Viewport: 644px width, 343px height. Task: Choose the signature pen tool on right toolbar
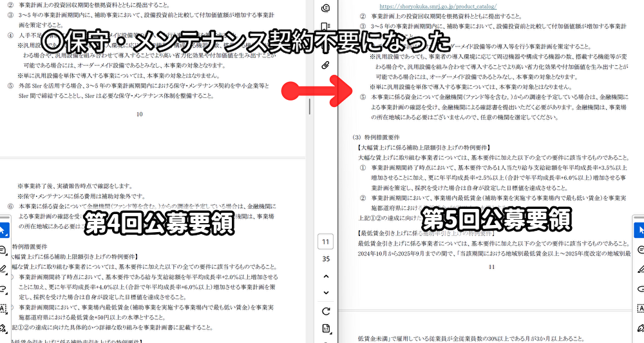click(x=639, y=328)
